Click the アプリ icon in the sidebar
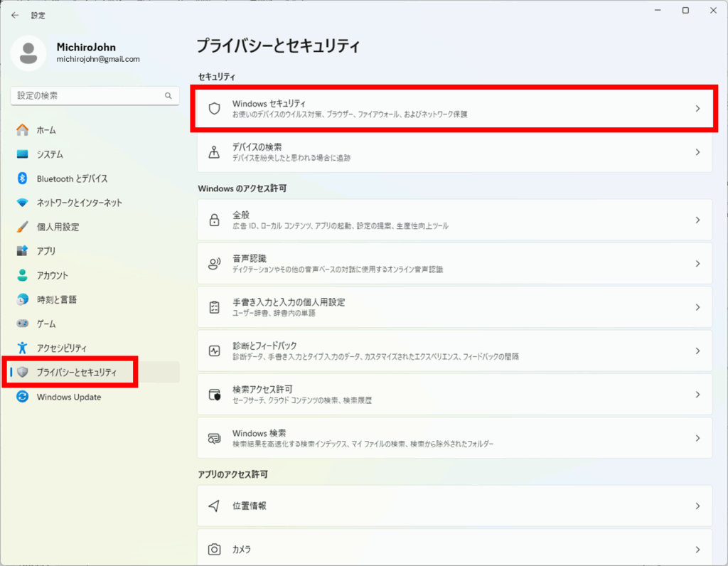The image size is (728, 566). tap(22, 251)
